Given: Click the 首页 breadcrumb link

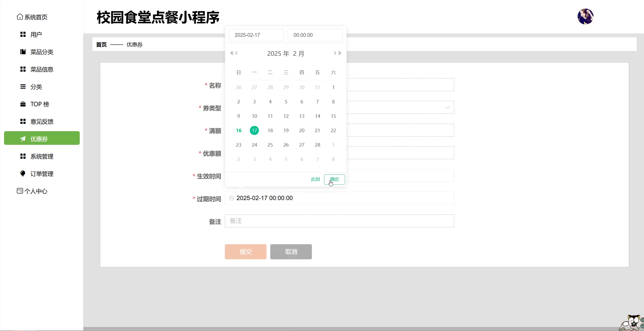Looking at the screenshot, I should [x=101, y=45].
